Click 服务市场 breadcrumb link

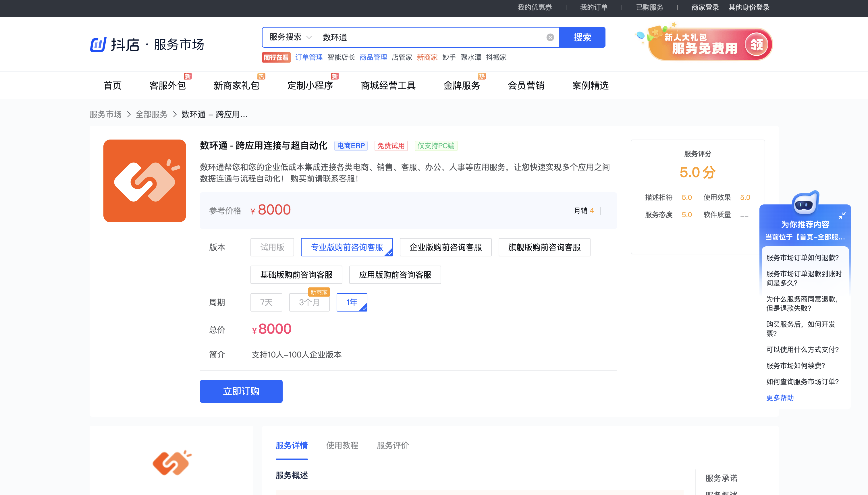pyautogui.click(x=105, y=115)
